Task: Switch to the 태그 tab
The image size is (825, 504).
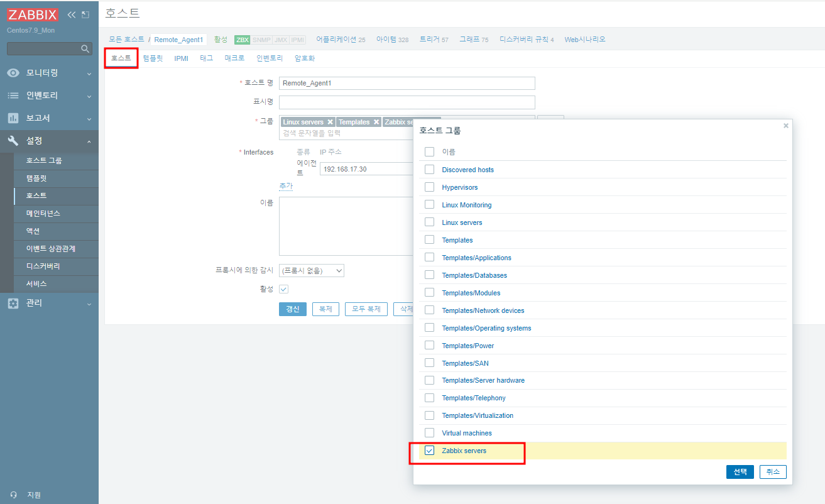Action: click(207, 58)
